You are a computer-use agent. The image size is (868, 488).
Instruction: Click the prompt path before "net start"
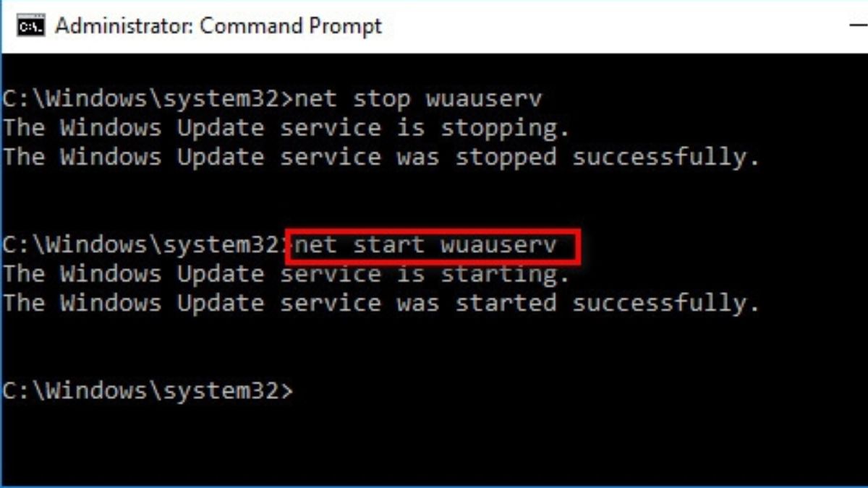[145, 245]
